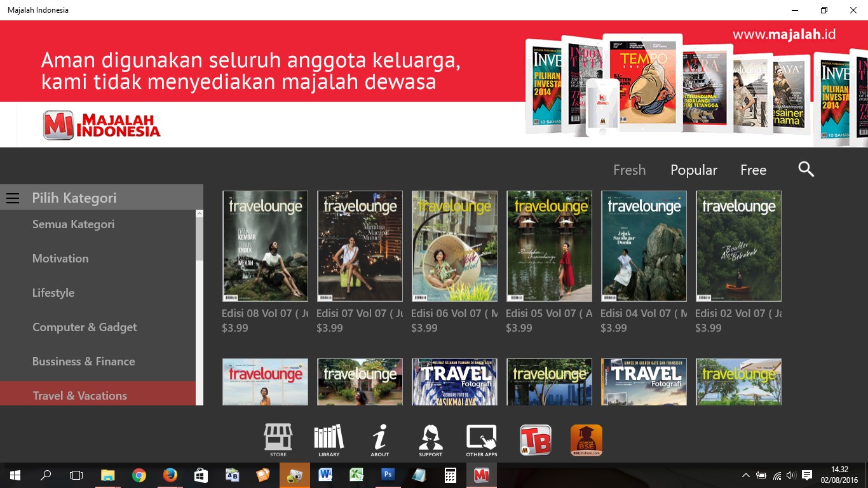Open Travel Fotografi Tasikmalaya cover
Screen dimensions: 868x488
454,382
